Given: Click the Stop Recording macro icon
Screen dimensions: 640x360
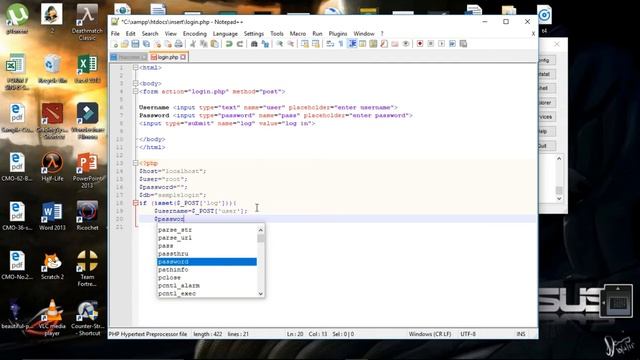Looking at the screenshot, I should (431, 44).
